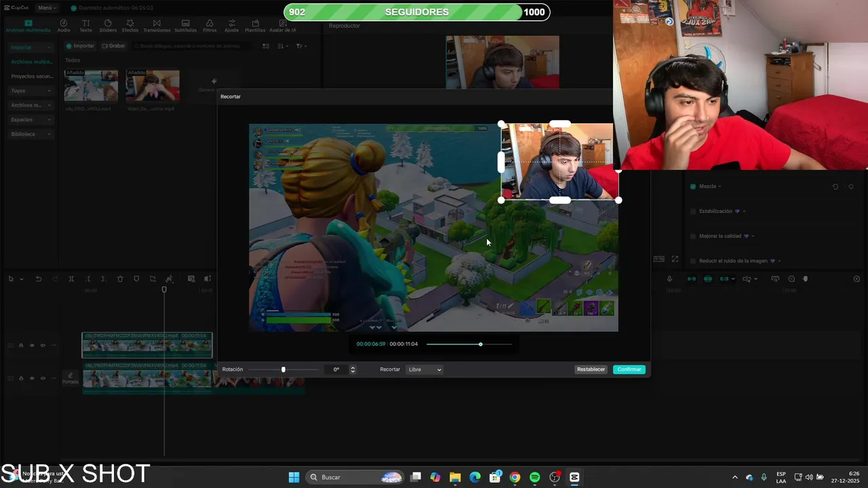Switch media grid view icon
This screenshot has height=488, width=868.
click(x=266, y=46)
